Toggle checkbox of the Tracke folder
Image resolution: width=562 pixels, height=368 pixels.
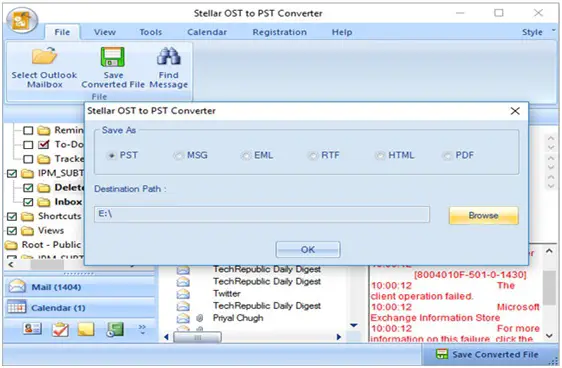click(28, 159)
